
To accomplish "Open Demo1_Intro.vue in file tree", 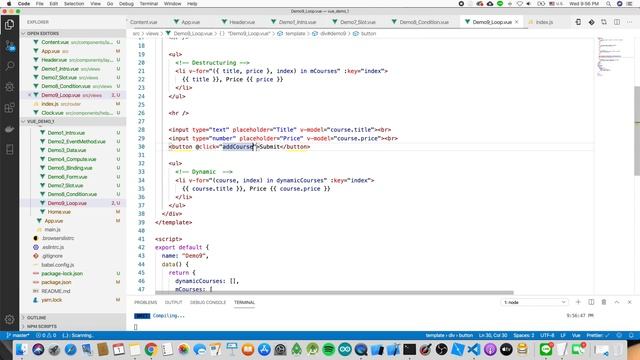I will tap(67, 133).
